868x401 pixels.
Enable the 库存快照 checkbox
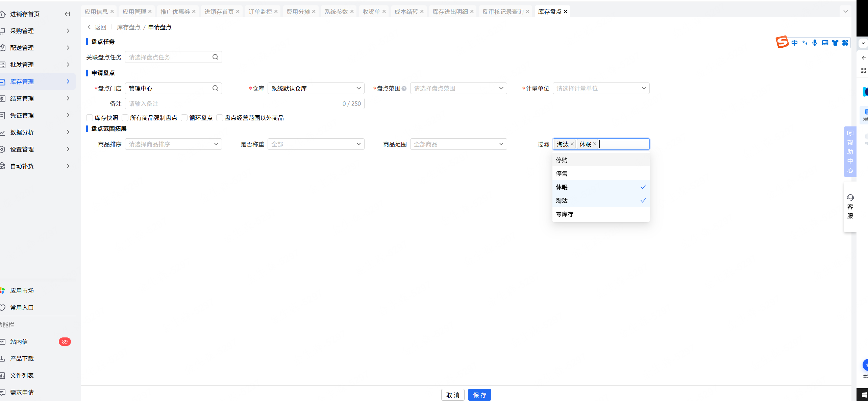point(90,118)
